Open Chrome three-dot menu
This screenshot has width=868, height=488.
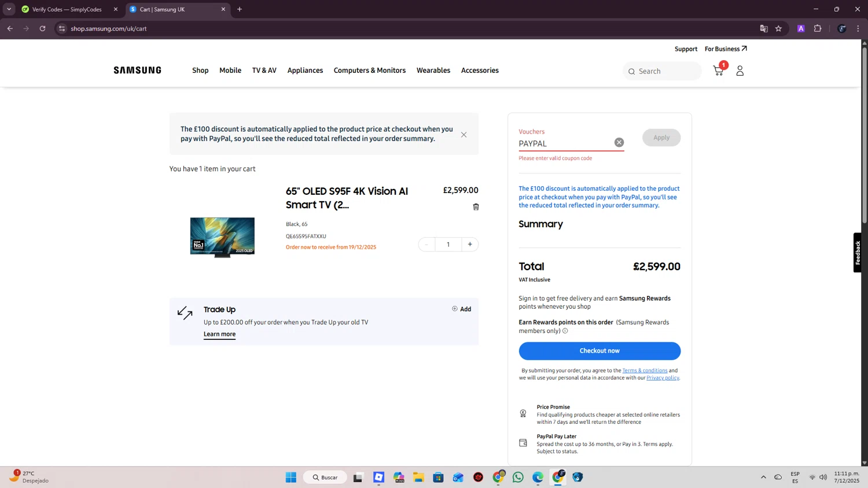pos(858,28)
